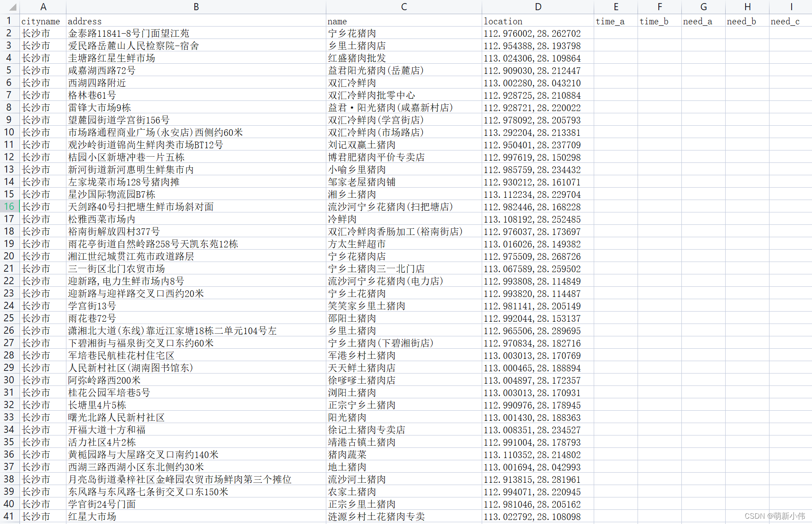Image resolution: width=812 pixels, height=524 pixels.
Task: Select name cell 双汇冷鲜肉批零中心
Action: click(x=404, y=95)
